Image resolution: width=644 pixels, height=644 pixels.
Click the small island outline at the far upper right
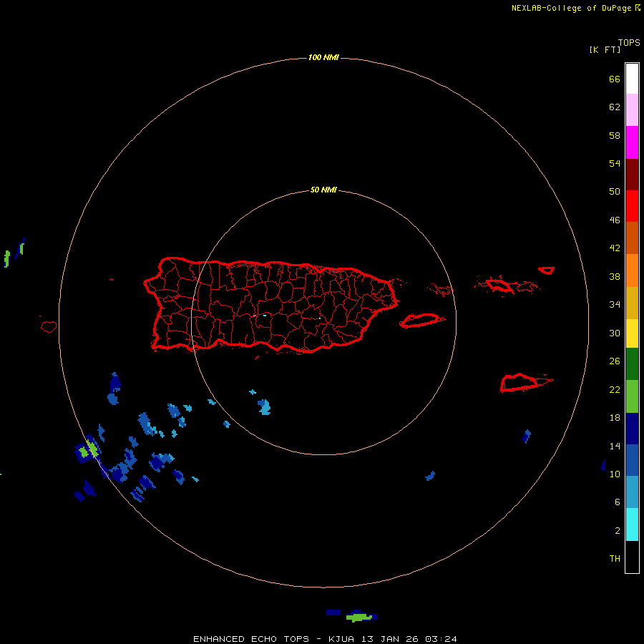point(546,270)
